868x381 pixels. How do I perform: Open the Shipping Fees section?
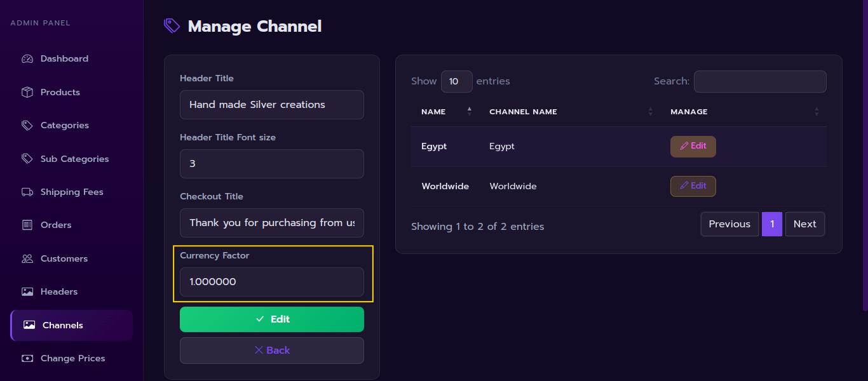click(72, 192)
